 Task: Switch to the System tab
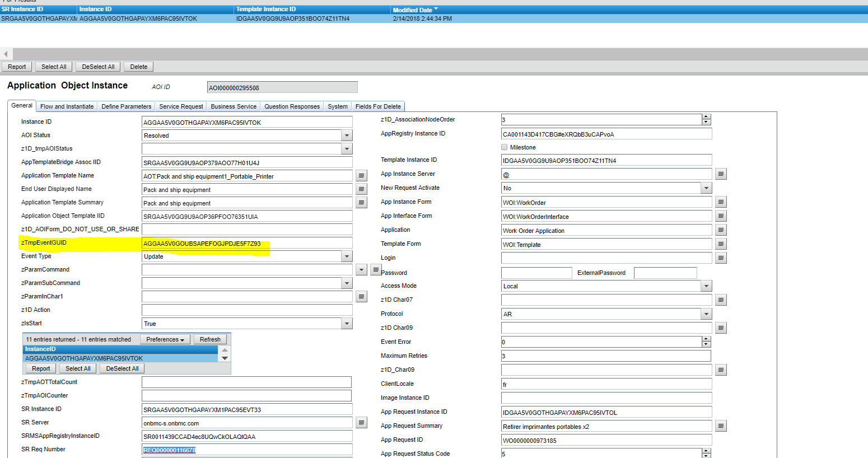click(338, 106)
